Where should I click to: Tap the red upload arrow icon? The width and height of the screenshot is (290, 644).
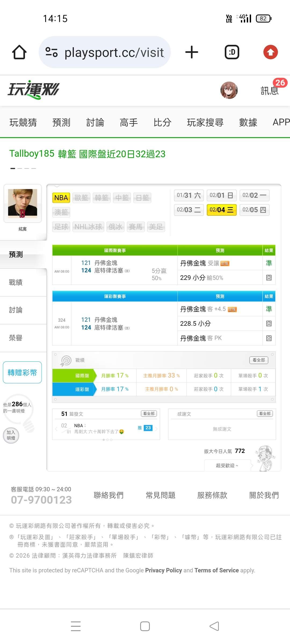tap(270, 52)
